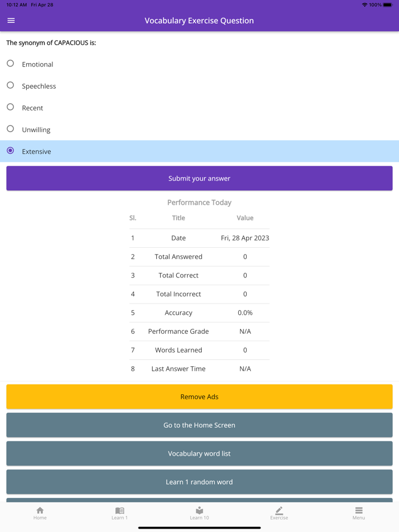The image size is (399, 532).
Task: Learn 1 random word
Action: 199,481
